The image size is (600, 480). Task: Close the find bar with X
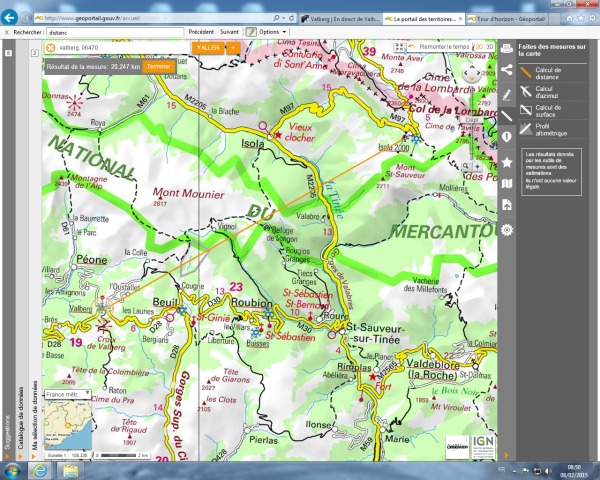(x=6, y=33)
